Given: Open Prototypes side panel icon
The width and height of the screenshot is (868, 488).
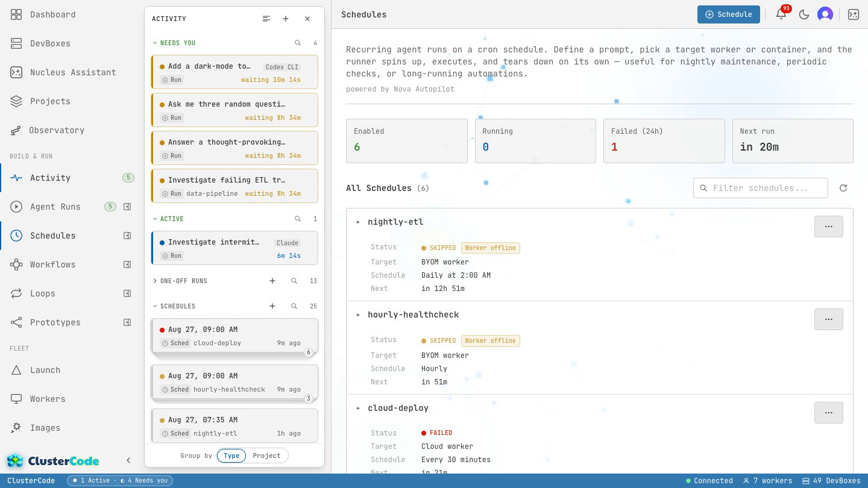Looking at the screenshot, I should pos(127,322).
